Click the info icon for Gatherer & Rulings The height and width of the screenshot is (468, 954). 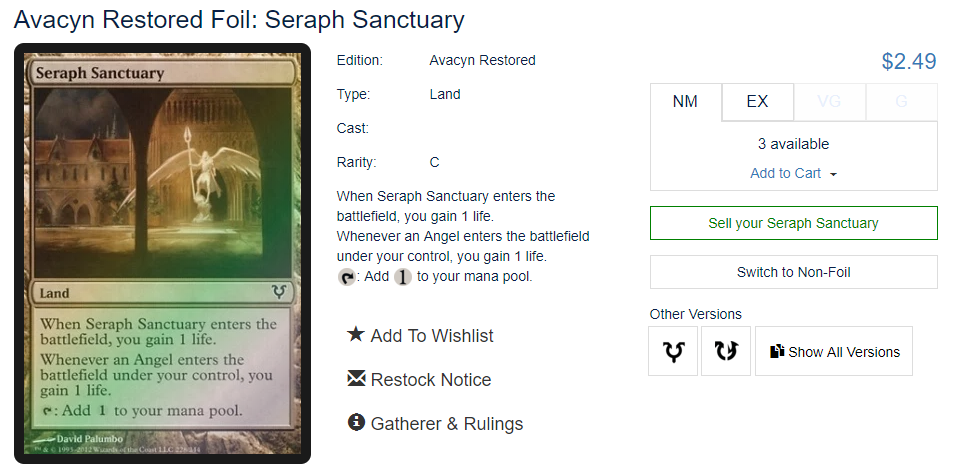[356, 422]
